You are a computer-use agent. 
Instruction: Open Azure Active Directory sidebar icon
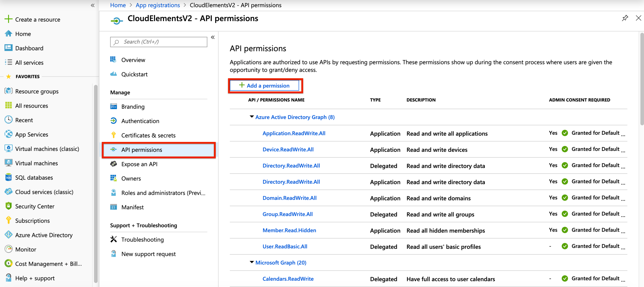[x=9, y=235]
